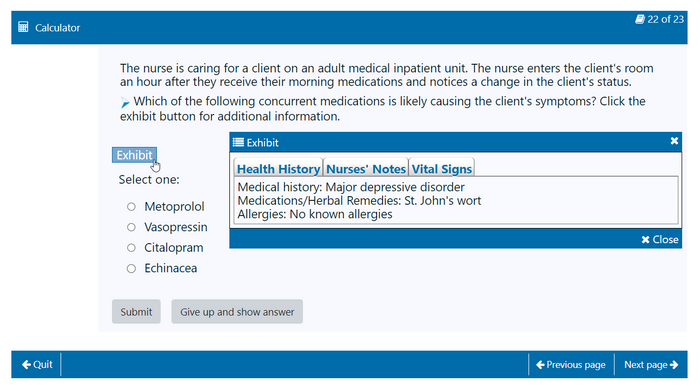
Task: Click the Calculator text label
Action: (x=58, y=28)
